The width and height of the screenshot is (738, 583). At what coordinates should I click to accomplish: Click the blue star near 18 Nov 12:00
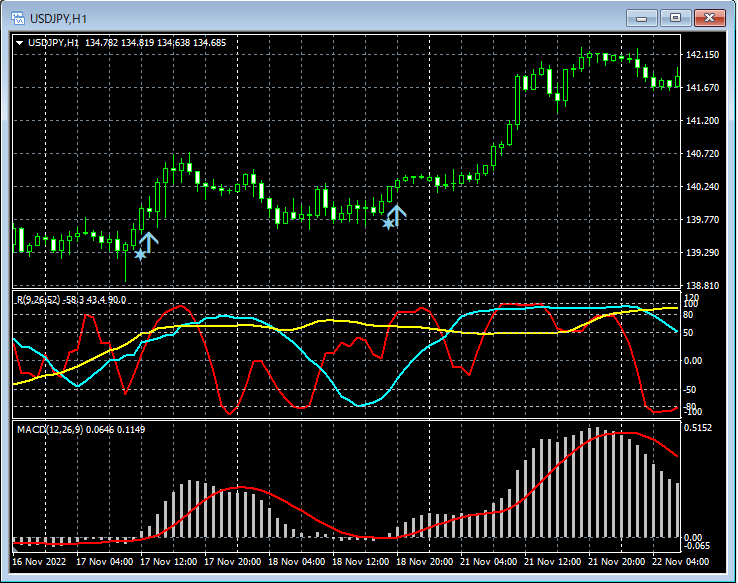(x=387, y=223)
